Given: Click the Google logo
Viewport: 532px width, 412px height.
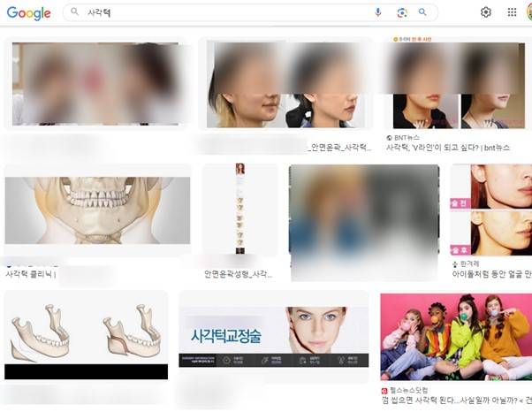Looking at the screenshot, I should pos(29,13).
